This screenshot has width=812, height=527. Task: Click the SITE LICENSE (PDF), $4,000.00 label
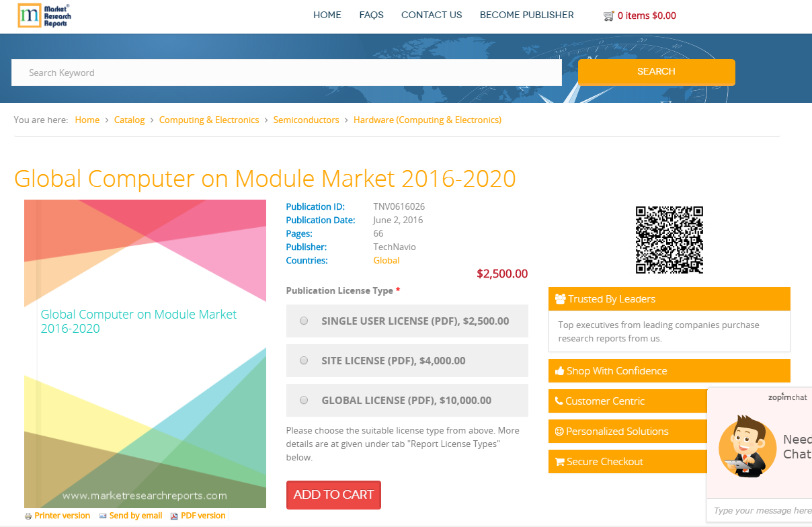393,360
